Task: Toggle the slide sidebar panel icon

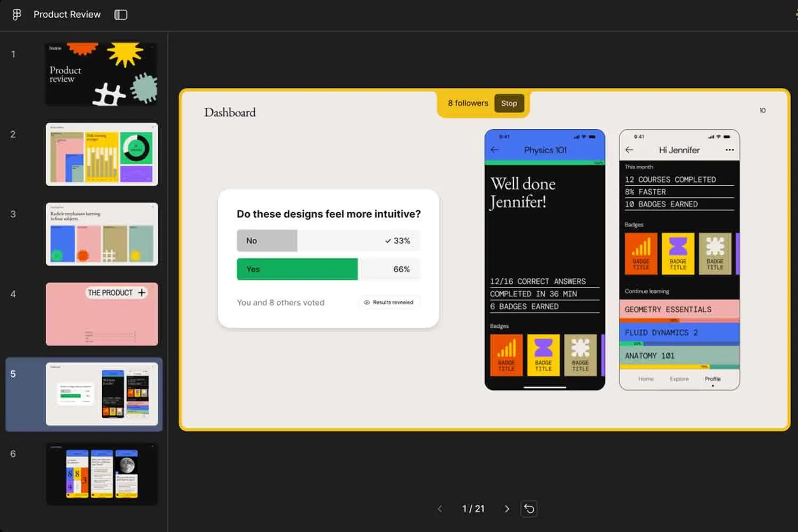Action: (121, 15)
